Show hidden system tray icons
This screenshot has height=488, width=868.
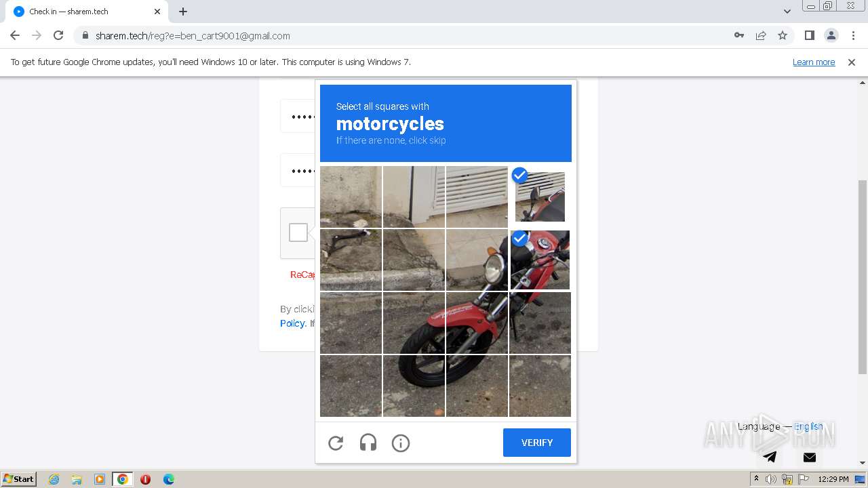[756, 479]
